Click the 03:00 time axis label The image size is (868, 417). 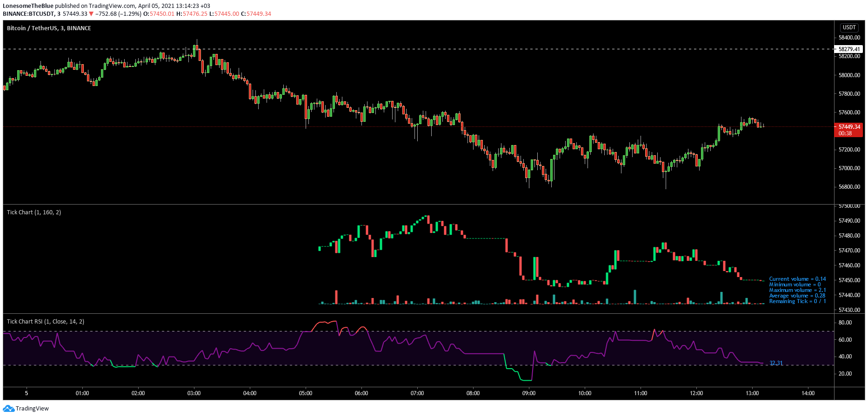(x=194, y=393)
